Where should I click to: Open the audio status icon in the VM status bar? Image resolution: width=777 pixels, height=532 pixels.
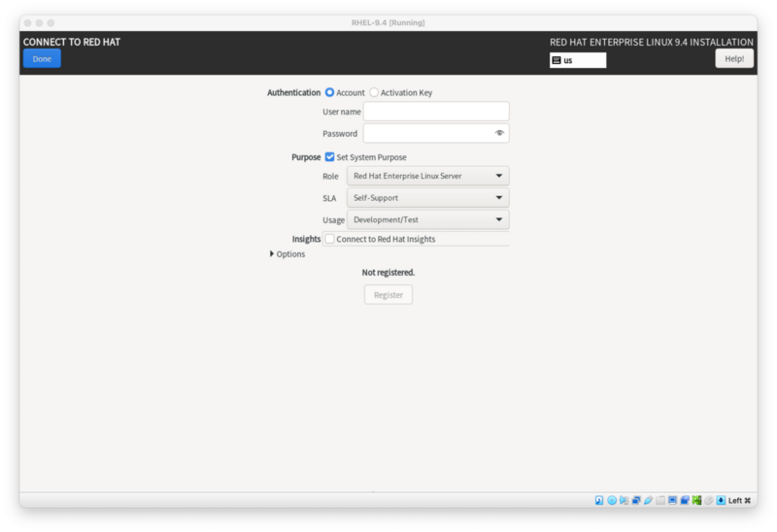[x=624, y=500]
